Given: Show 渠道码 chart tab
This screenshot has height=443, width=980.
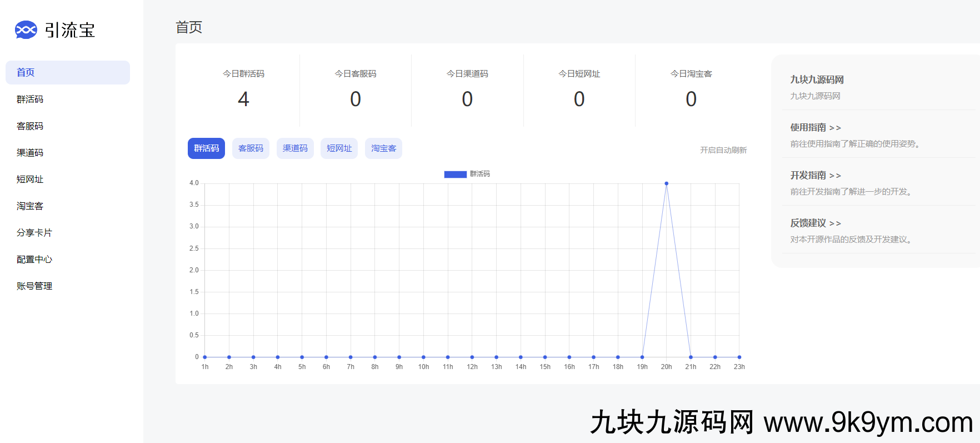Looking at the screenshot, I should (295, 148).
